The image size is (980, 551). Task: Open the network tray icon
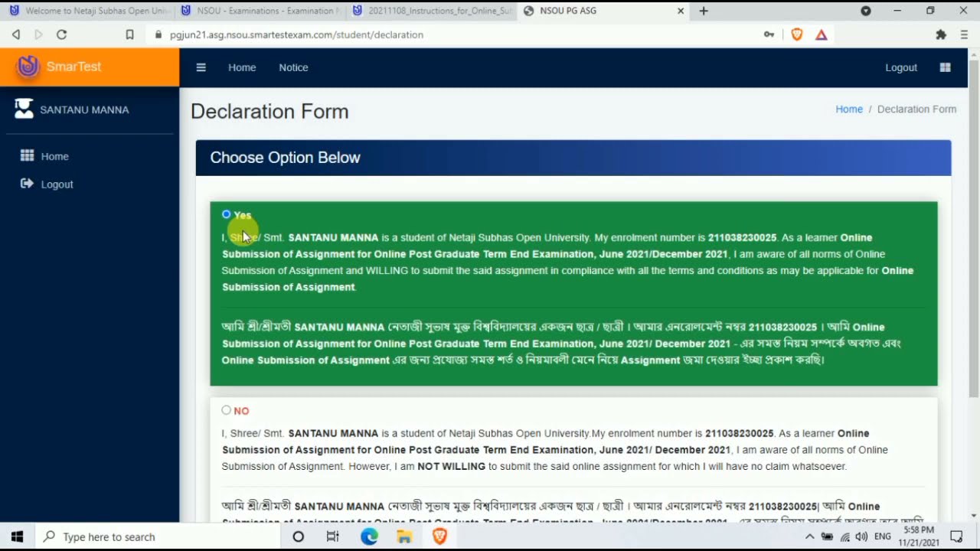click(844, 536)
